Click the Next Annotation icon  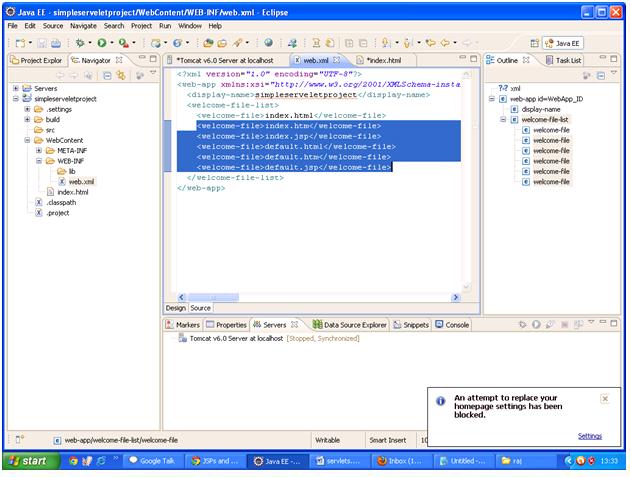tap(386, 43)
